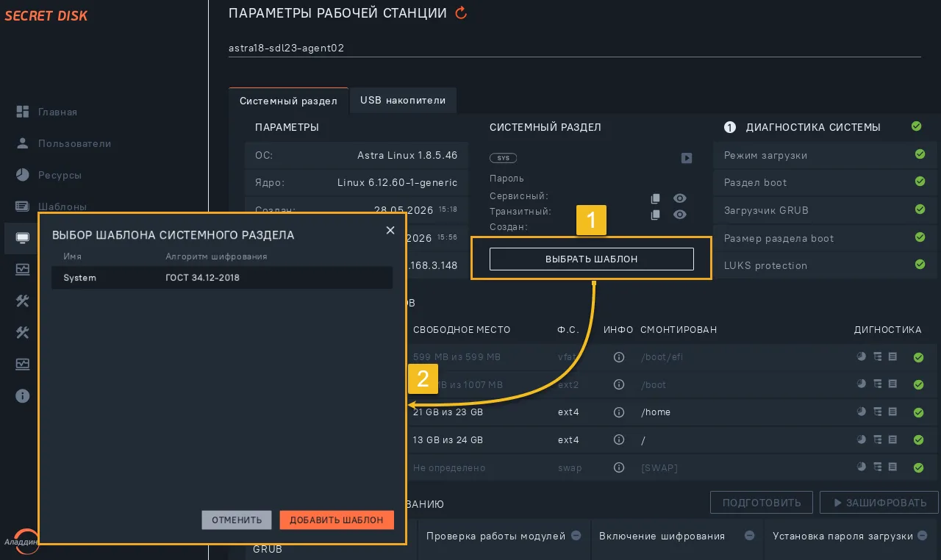941x560 pixels.
Task: Refresh workstation parameters via the orange reload icon
Action: pyautogui.click(x=462, y=12)
